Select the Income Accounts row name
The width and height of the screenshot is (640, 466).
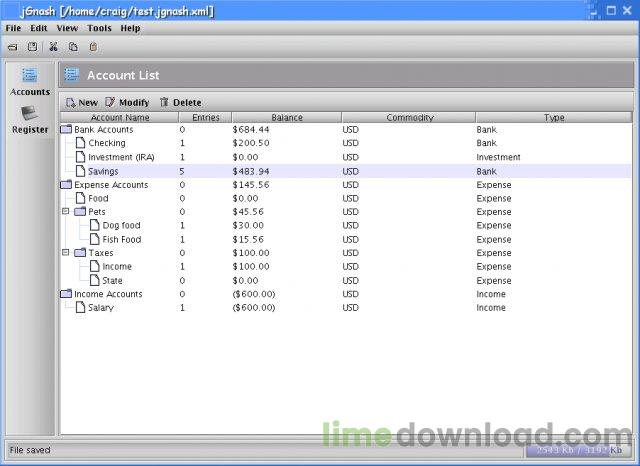pyautogui.click(x=108, y=294)
